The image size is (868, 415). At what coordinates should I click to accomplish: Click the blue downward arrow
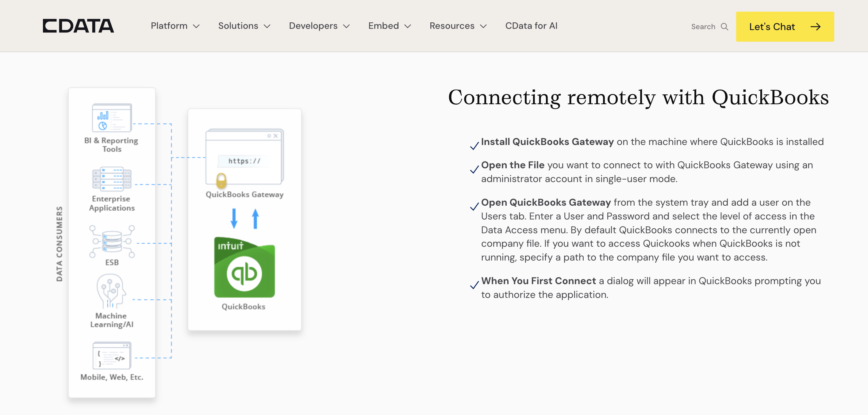234,219
